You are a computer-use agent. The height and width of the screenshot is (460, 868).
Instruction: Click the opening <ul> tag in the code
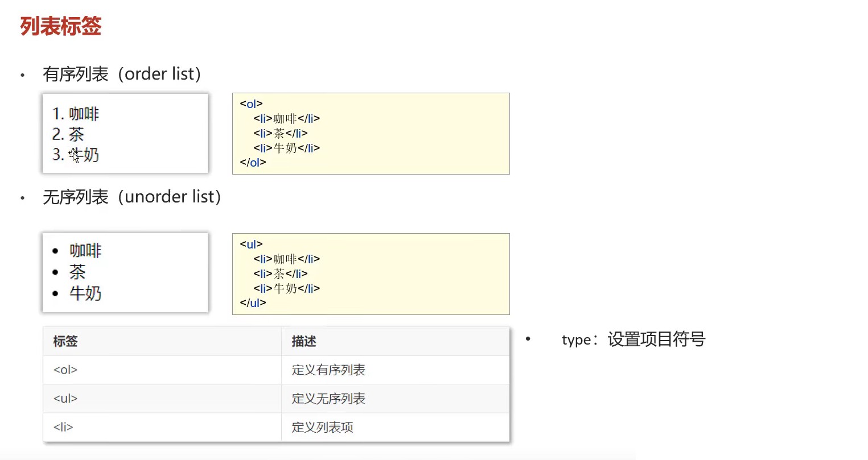251,244
